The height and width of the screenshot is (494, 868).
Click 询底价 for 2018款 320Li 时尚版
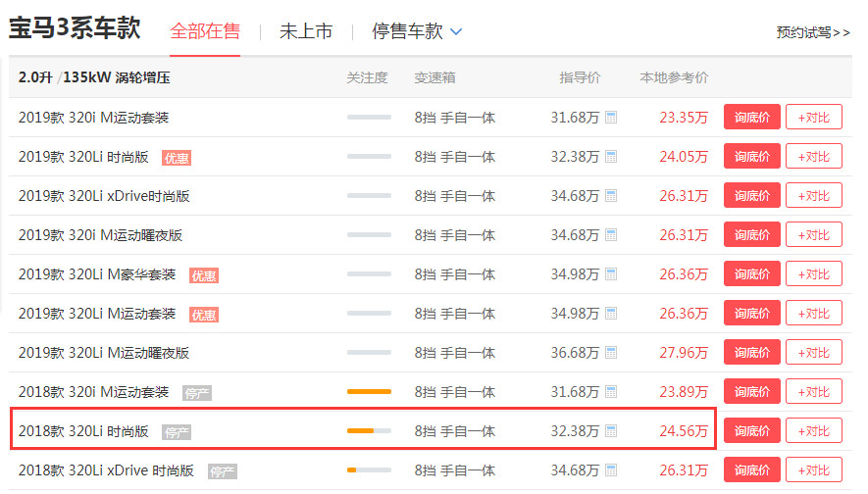751,431
